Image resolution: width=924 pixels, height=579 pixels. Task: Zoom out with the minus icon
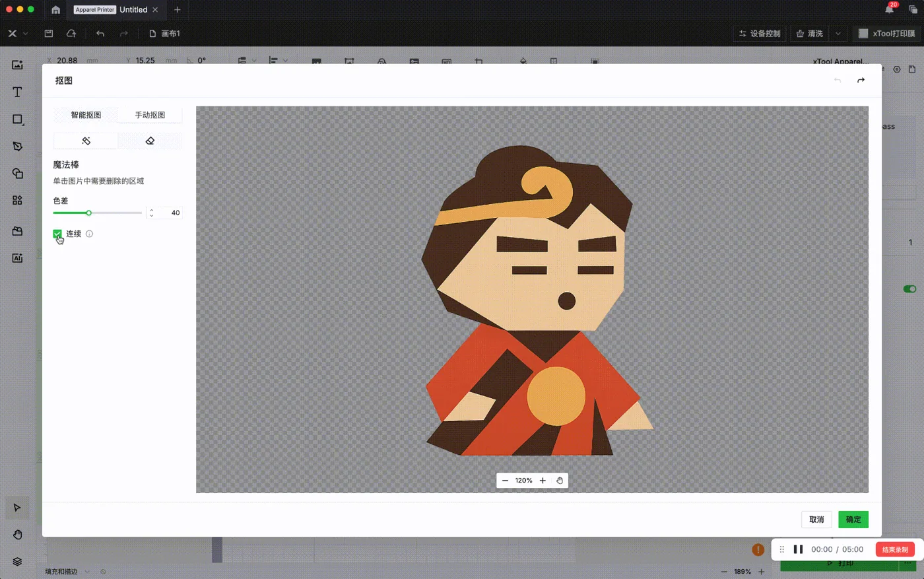pos(505,481)
